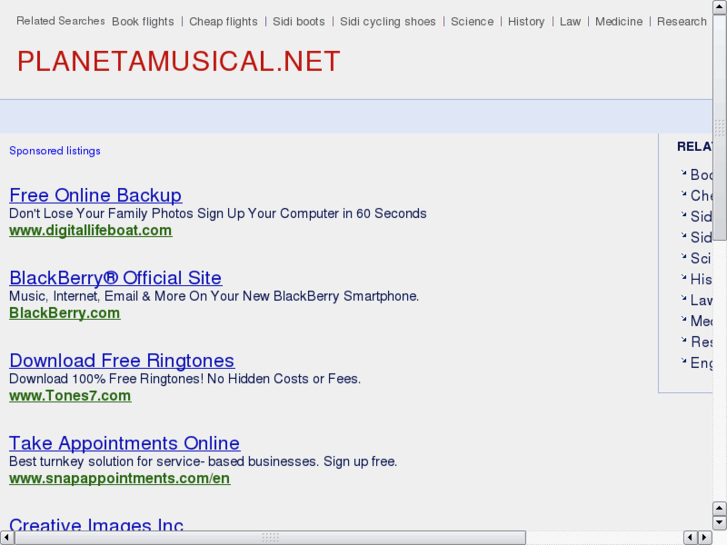The height and width of the screenshot is (545, 727).
Task: Open the Take Appointments Online ad
Action: [x=124, y=443]
